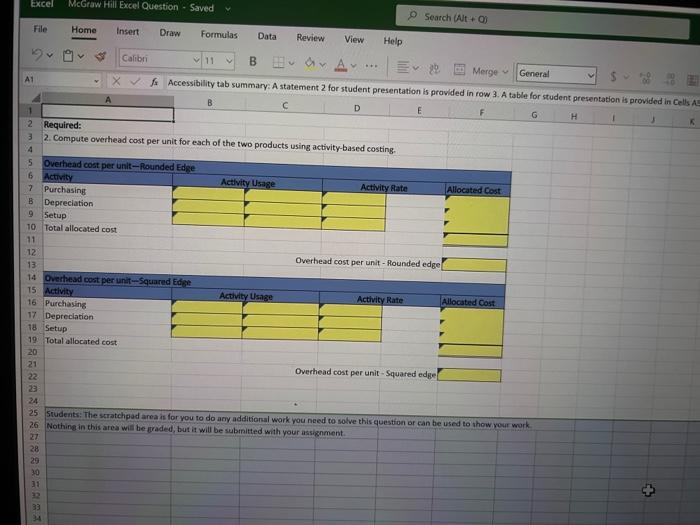The image size is (700, 525).
Task: Apply the Fill Color bucket
Action: [x=310, y=63]
